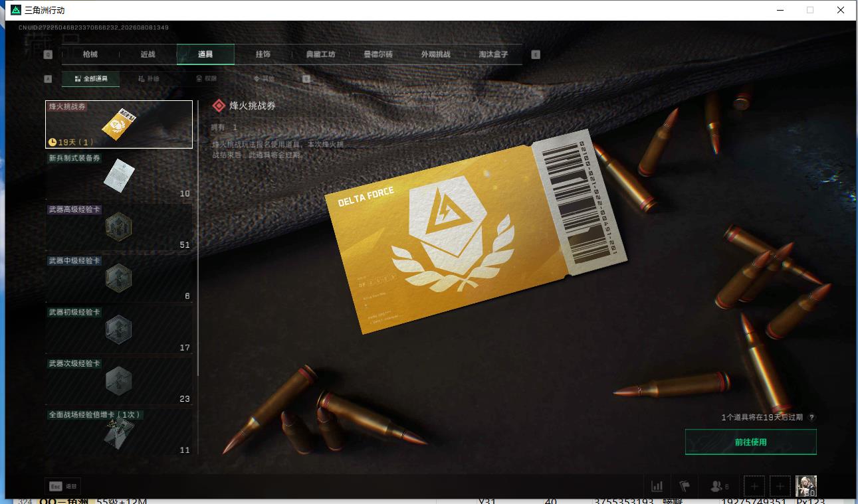This screenshot has width=858, height=504.
Task: Click the Q key hint before 枪械
Action: pyautogui.click(x=48, y=54)
